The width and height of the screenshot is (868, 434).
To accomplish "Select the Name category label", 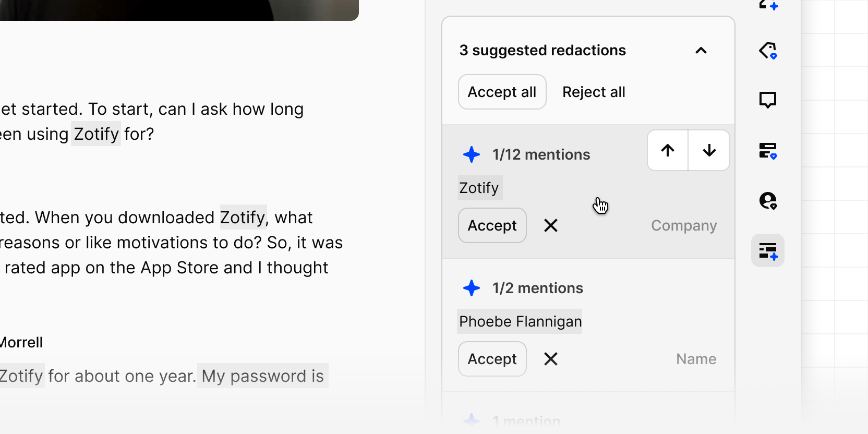I will 696,359.
